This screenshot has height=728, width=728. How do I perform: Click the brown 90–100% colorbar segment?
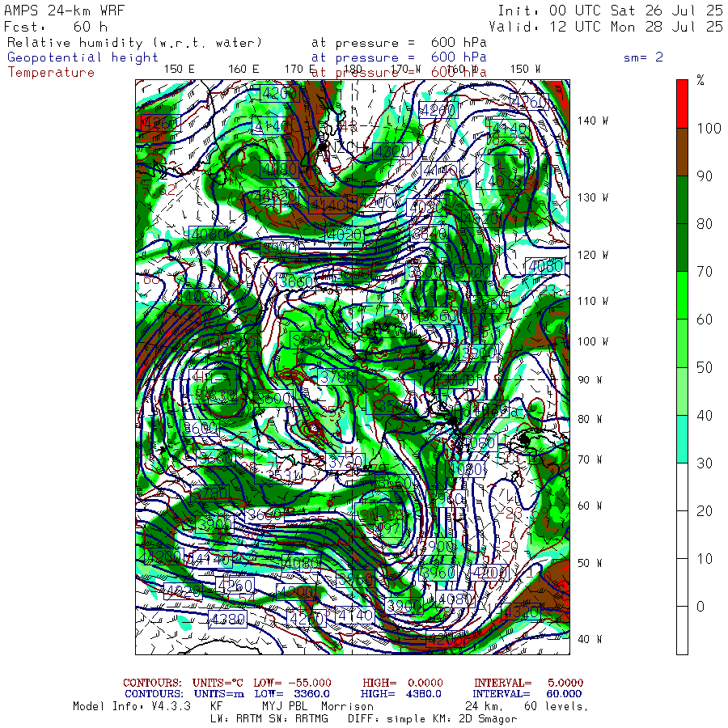(682, 152)
